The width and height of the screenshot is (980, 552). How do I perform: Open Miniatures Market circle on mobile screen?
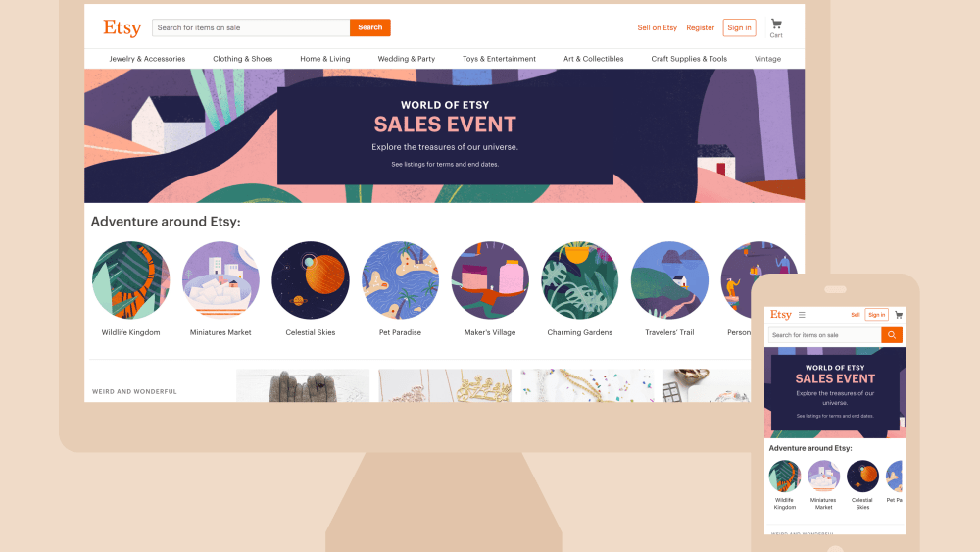[824, 477]
